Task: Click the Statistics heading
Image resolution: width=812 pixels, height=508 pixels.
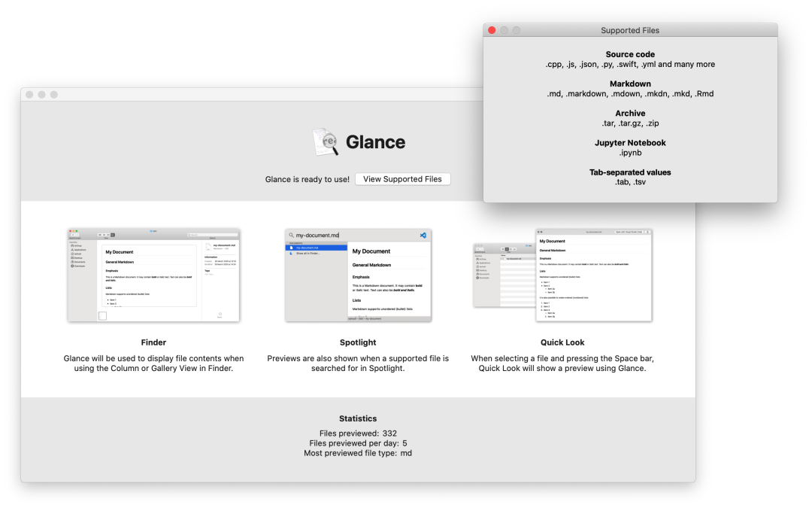Action: click(x=358, y=418)
